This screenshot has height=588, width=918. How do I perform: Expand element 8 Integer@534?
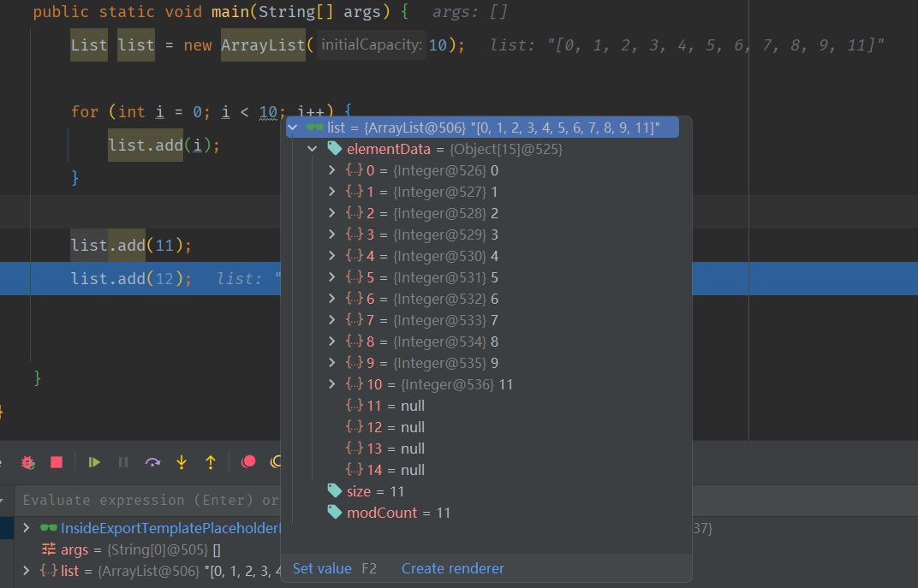(x=332, y=342)
